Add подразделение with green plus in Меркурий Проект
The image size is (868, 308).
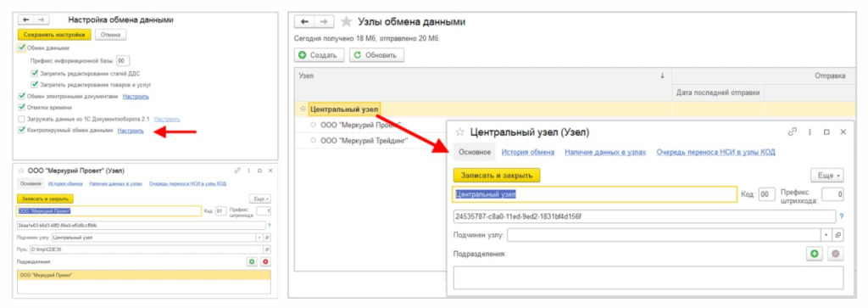point(252,261)
